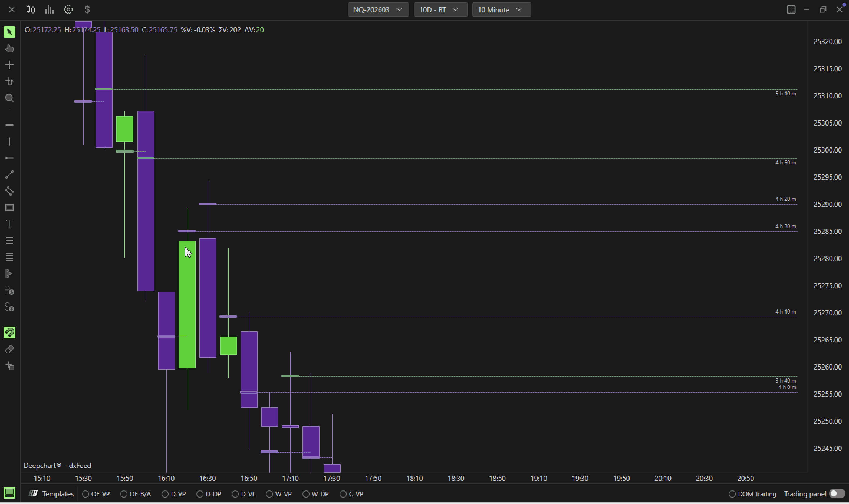Toggle the magnet snap mode
The height and width of the screenshot is (504, 849).
pyautogui.click(x=9, y=332)
